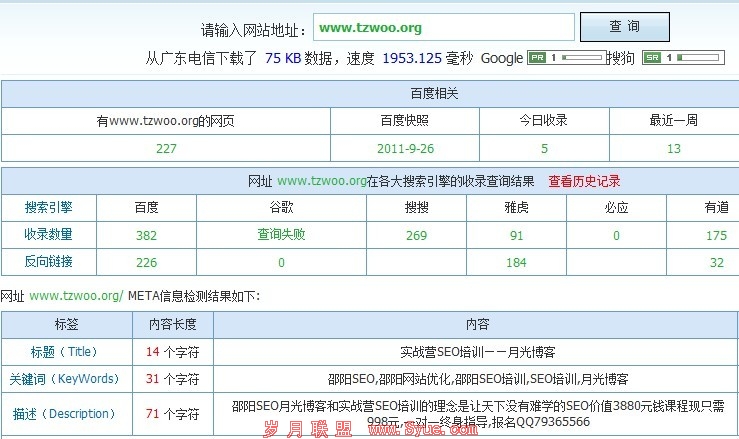Click the Google 查询失败 result
Image resolution: width=739 pixels, height=439 pixels.
point(281,235)
